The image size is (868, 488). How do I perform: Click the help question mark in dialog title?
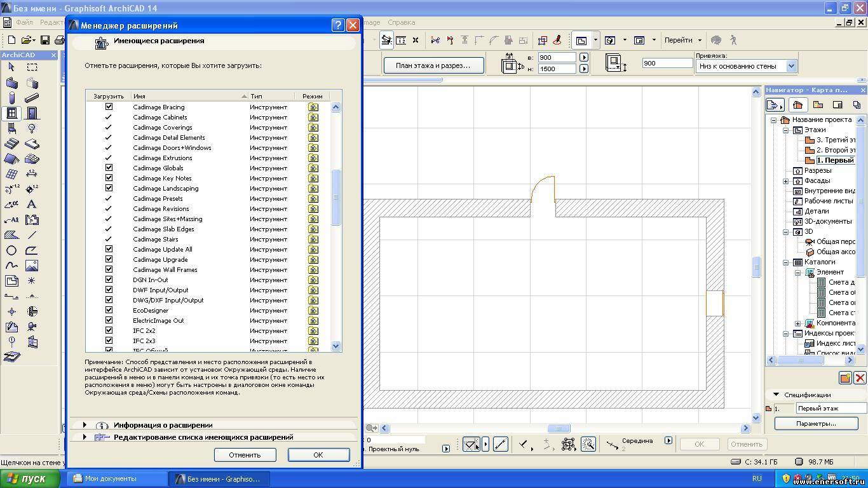point(338,25)
